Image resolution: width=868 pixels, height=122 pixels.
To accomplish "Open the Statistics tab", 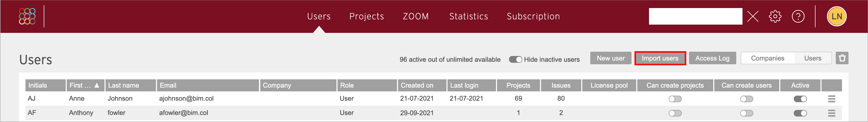I will tap(469, 16).
